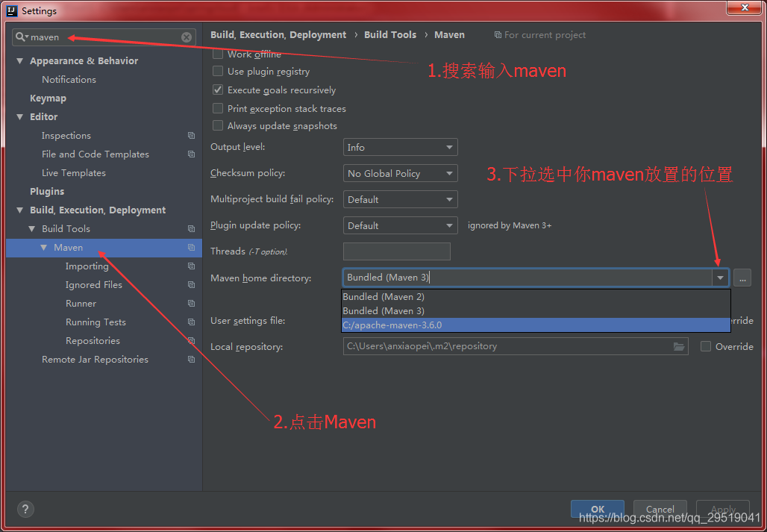This screenshot has height=532, width=767.
Task: Select Inspections under Editor
Action: (x=66, y=136)
